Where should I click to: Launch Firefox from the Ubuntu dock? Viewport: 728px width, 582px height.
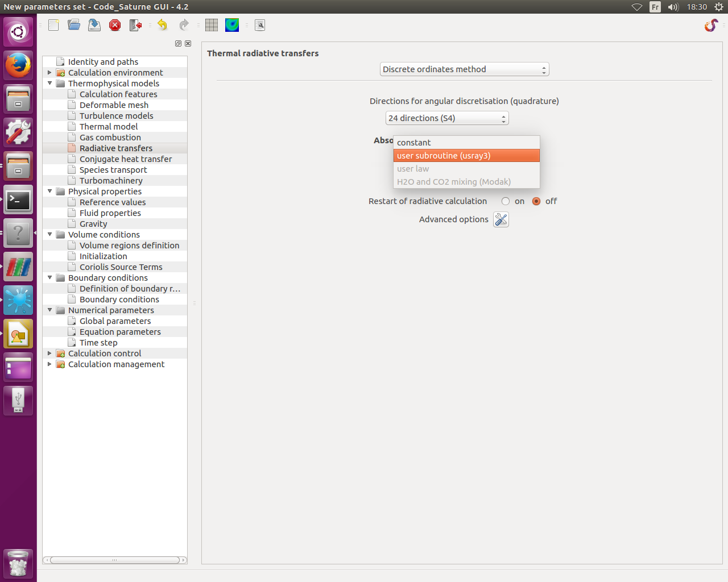18,65
